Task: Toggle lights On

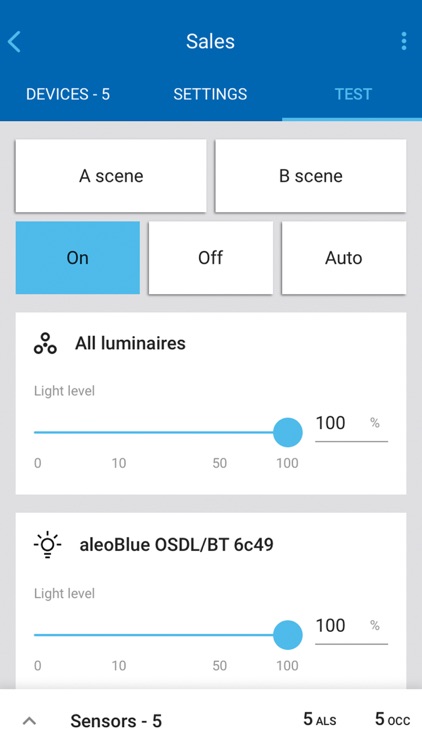Action: [78, 257]
